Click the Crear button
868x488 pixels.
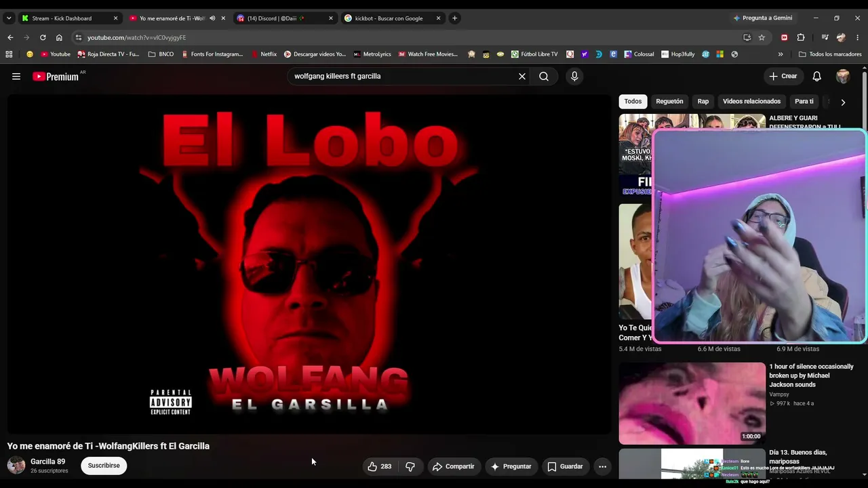tap(783, 77)
